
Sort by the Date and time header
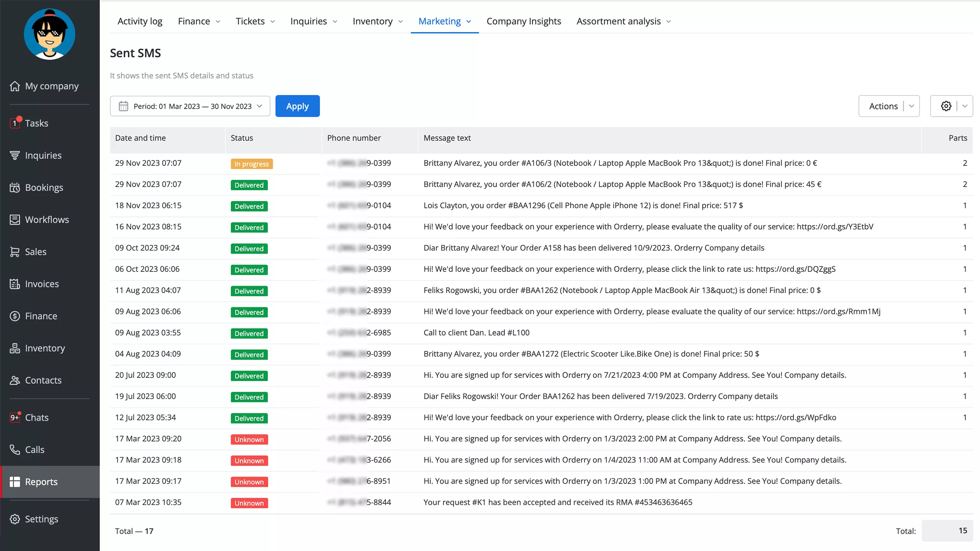coord(140,138)
